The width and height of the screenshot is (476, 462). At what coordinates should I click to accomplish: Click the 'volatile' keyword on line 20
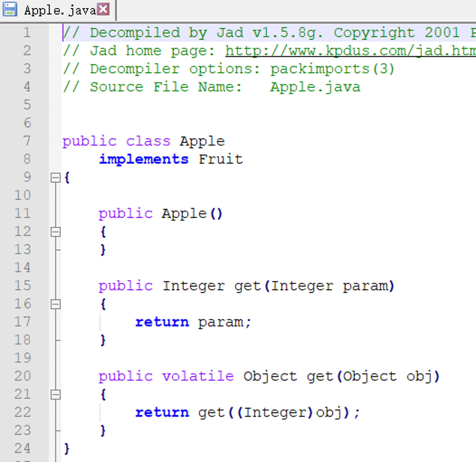[x=198, y=376]
